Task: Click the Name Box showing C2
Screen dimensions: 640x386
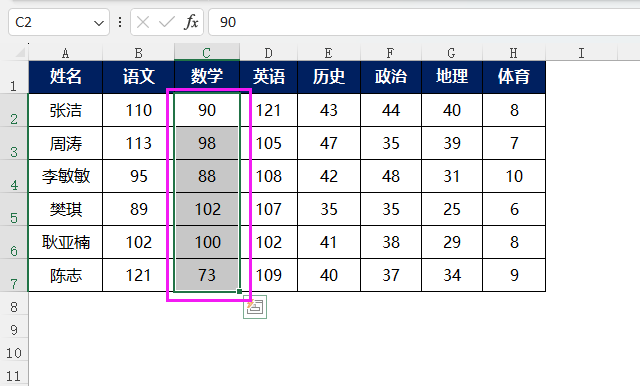Action: point(59,22)
